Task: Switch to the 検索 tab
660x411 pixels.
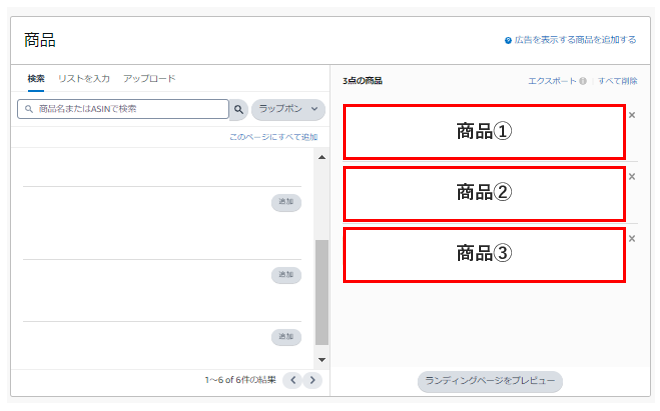Action: (36, 79)
